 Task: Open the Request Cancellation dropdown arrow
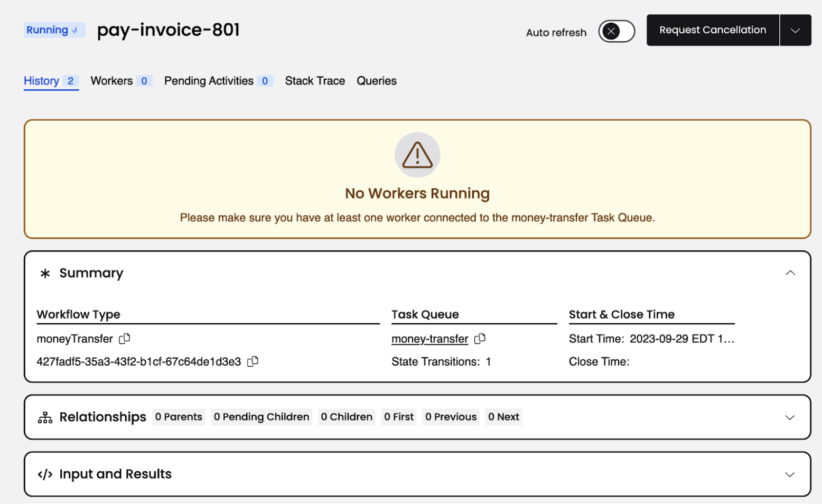[x=795, y=30]
